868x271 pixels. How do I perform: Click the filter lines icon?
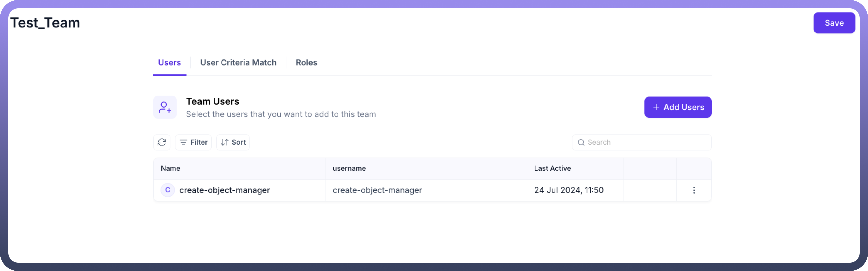tap(183, 142)
